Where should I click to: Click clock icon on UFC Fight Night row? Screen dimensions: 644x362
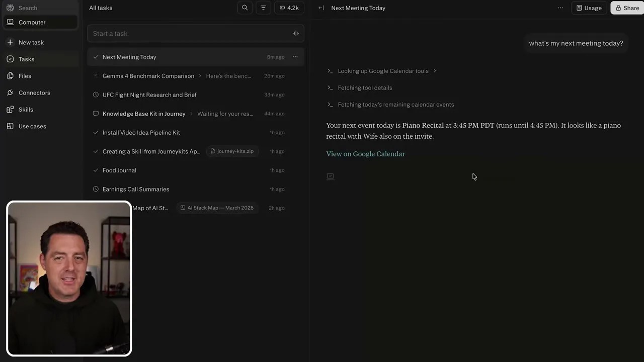click(96, 95)
